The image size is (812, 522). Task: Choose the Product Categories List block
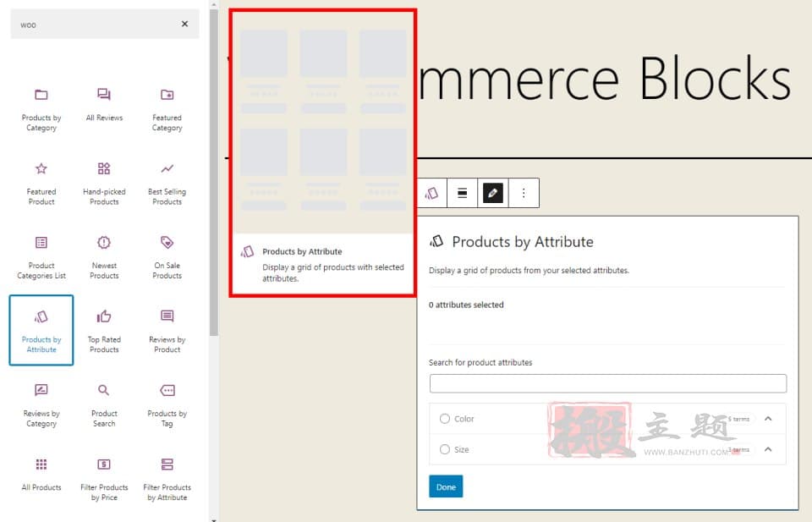[41, 257]
